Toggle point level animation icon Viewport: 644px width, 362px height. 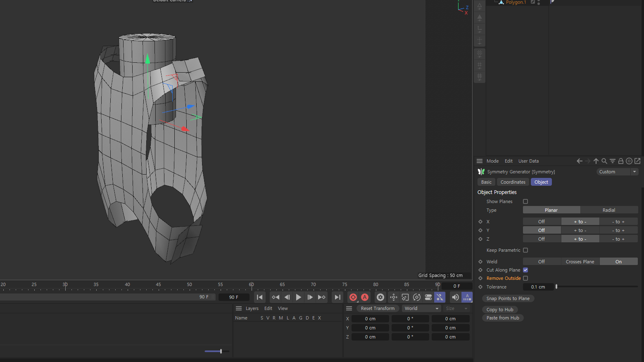pyautogui.click(x=440, y=297)
